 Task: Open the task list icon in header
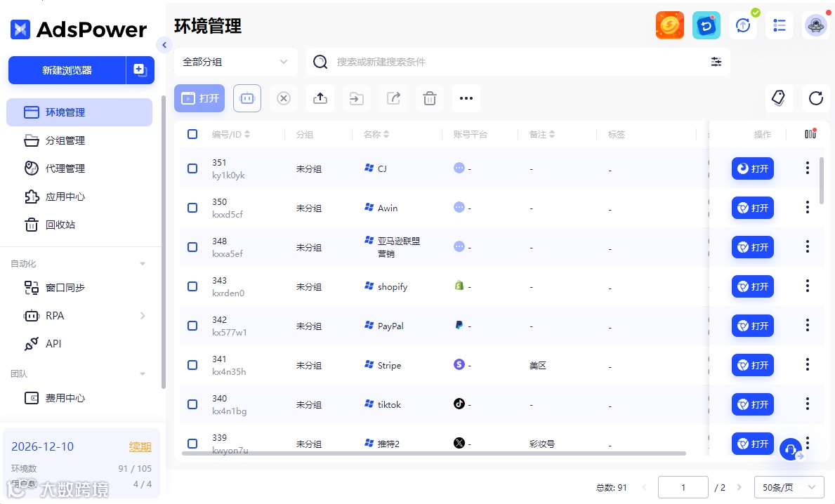click(x=779, y=25)
